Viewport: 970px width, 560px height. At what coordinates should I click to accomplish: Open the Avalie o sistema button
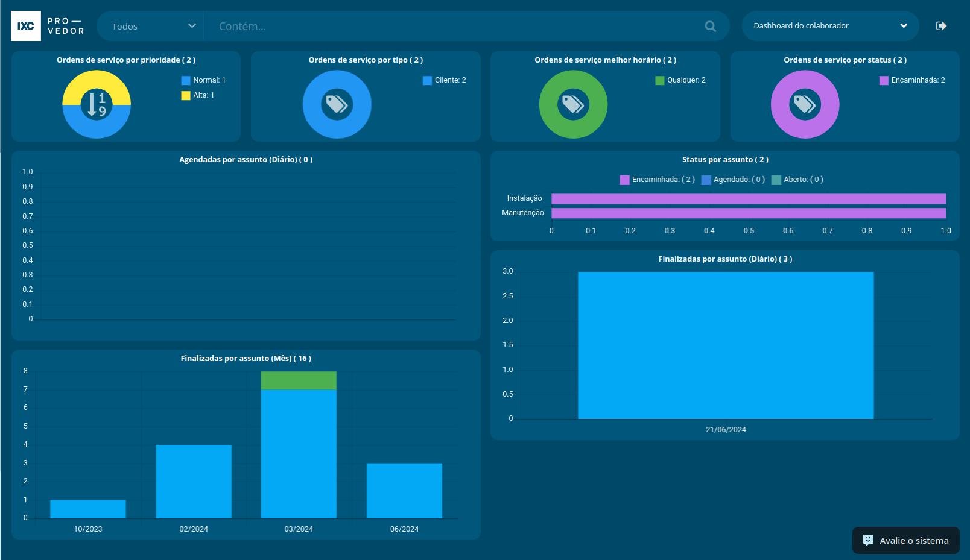click(905, 540)
